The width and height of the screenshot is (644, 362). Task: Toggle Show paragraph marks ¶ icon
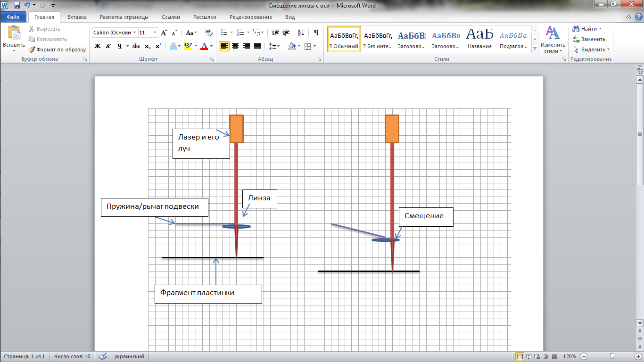[x=316, y=33]
